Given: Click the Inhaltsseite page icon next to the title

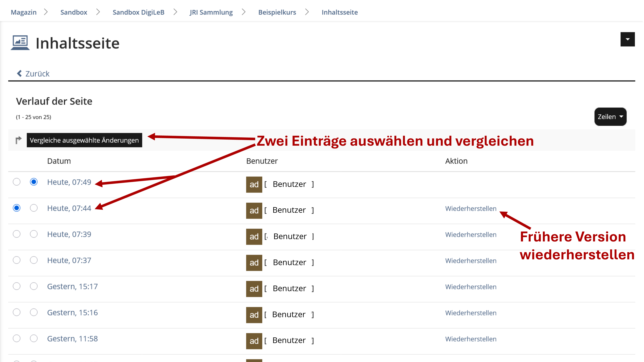Looking at the screenshot, I should click(x=20, y=43).
